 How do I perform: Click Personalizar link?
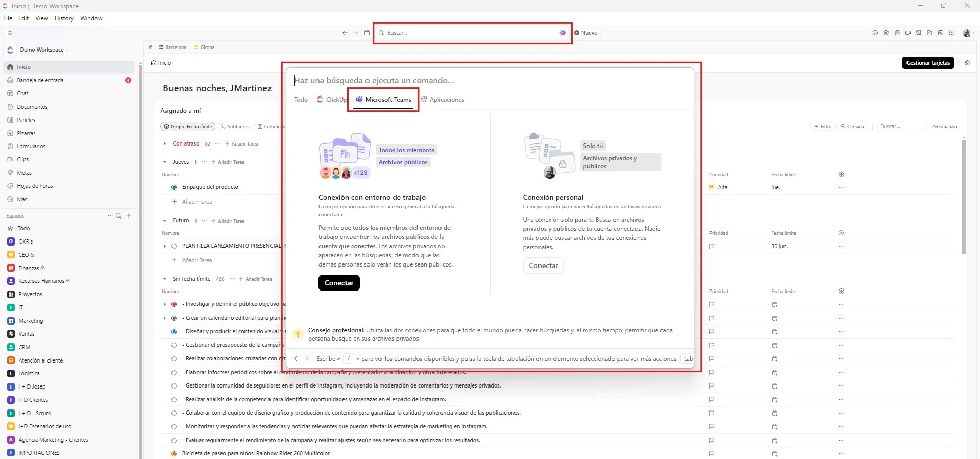coord(944,127)
